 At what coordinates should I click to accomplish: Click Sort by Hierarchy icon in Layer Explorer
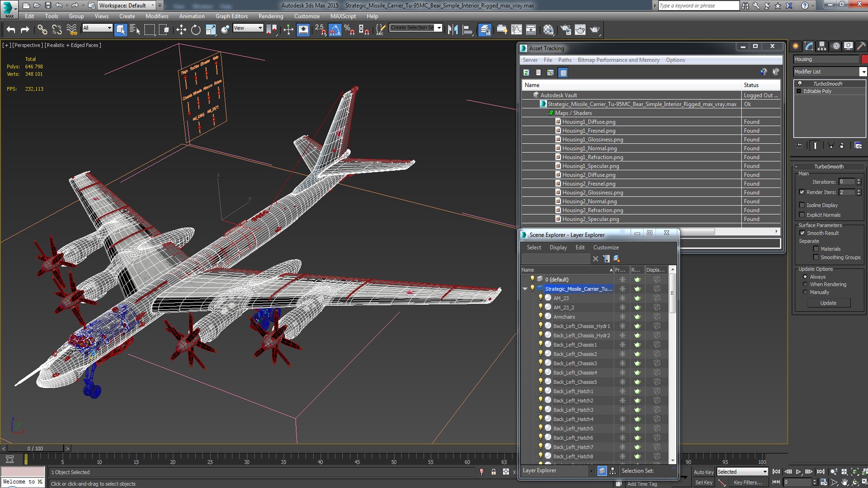pos(613,471)
